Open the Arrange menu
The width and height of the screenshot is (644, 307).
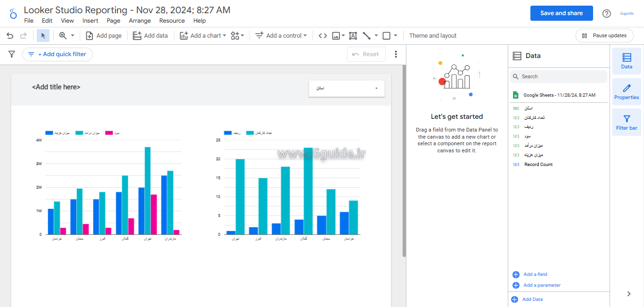[x=140, y=21]
